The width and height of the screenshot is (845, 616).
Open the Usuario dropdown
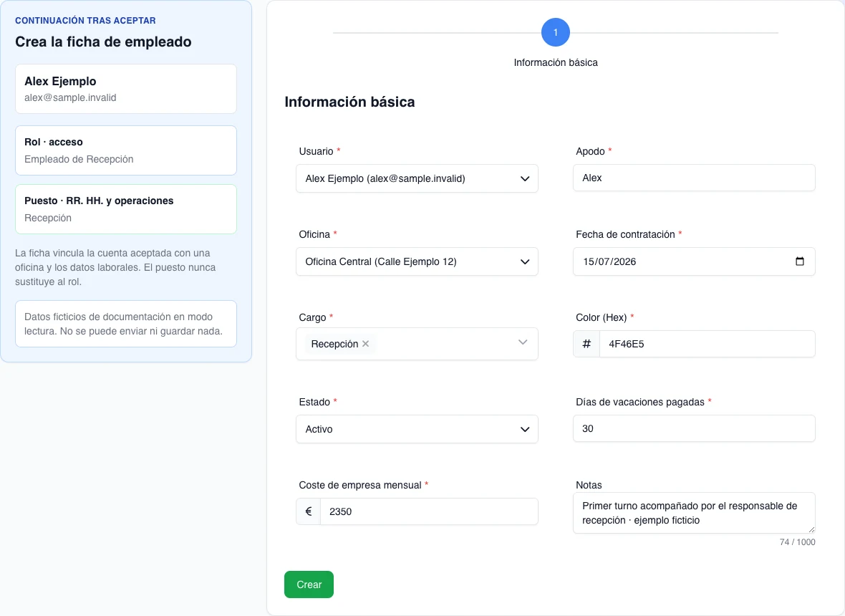[x=417, y=178]
